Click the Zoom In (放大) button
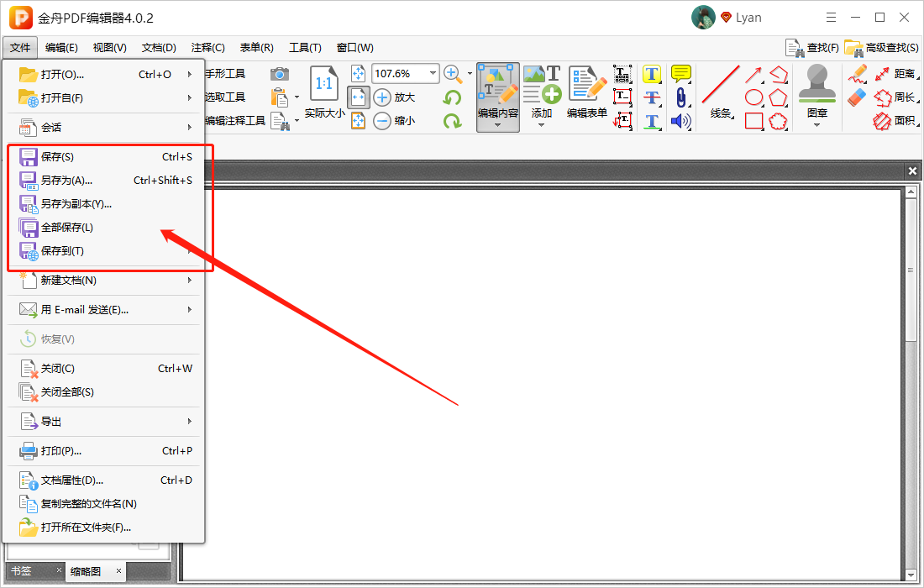The height and width of the screenshot is (588, 924). point(395,97)
